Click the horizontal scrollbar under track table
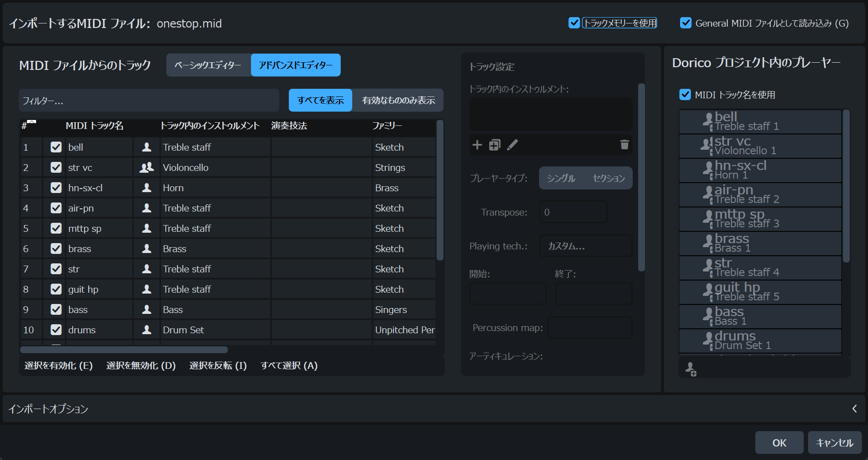868x460 pixels. pyautogui.click(x=124, y=350)
